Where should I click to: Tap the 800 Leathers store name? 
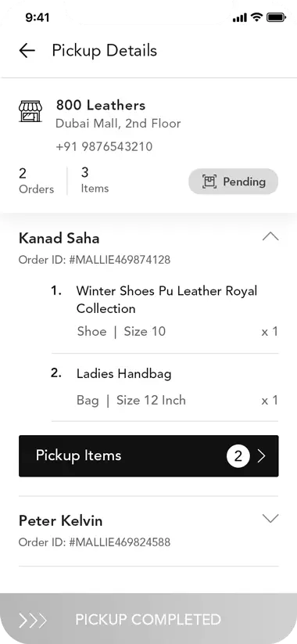pos(101,105)
